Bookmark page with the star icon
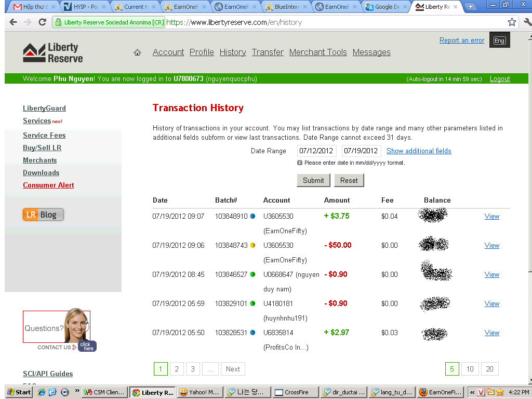 tap(512, 22)
